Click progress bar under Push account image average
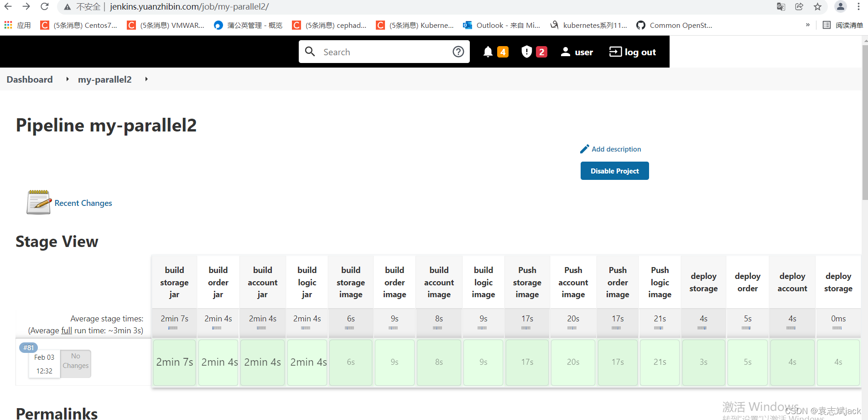868x420 pixels. point(572,328)
